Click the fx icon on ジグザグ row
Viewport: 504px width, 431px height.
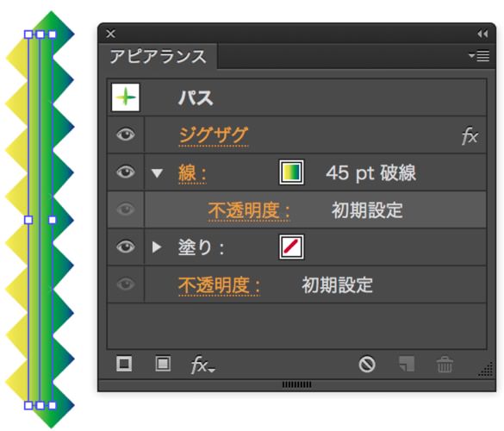click(x=470, y=135)
